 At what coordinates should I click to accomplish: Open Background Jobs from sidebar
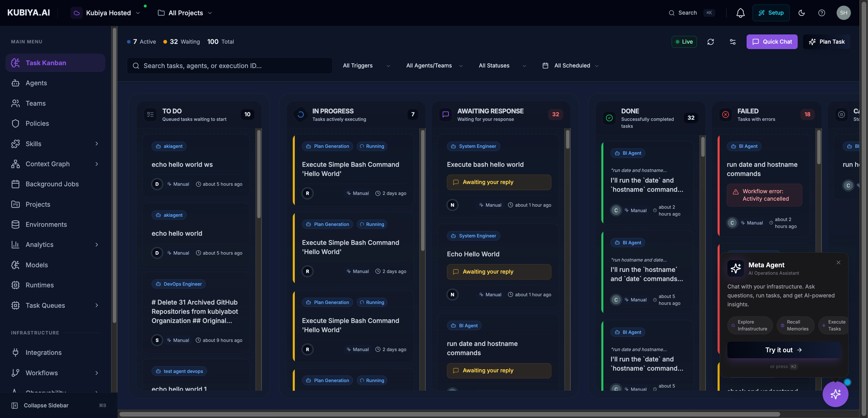52,184
